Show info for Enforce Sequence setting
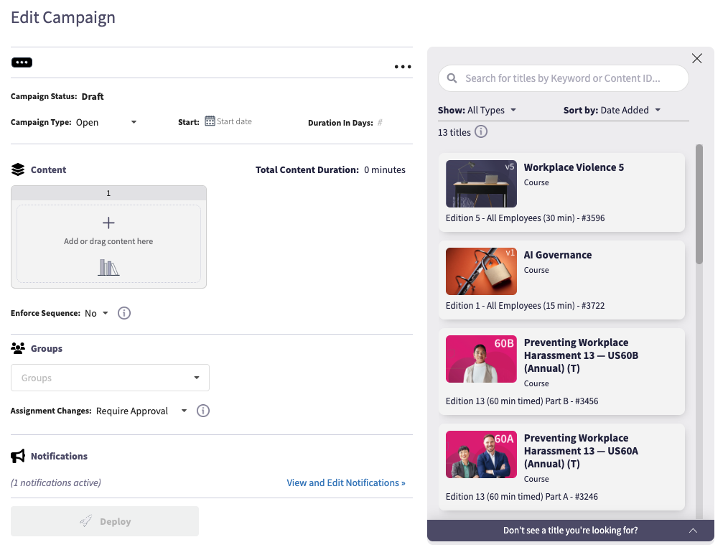Screen dimensions: 728x560 click(x=124, y=313)
